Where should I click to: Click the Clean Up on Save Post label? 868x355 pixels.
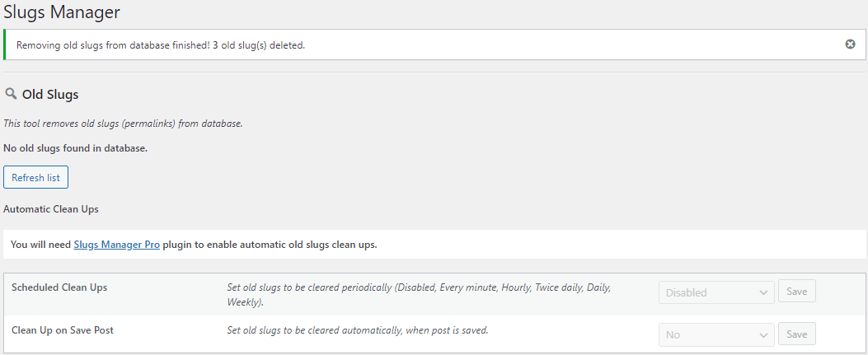(x=63, y=330)
